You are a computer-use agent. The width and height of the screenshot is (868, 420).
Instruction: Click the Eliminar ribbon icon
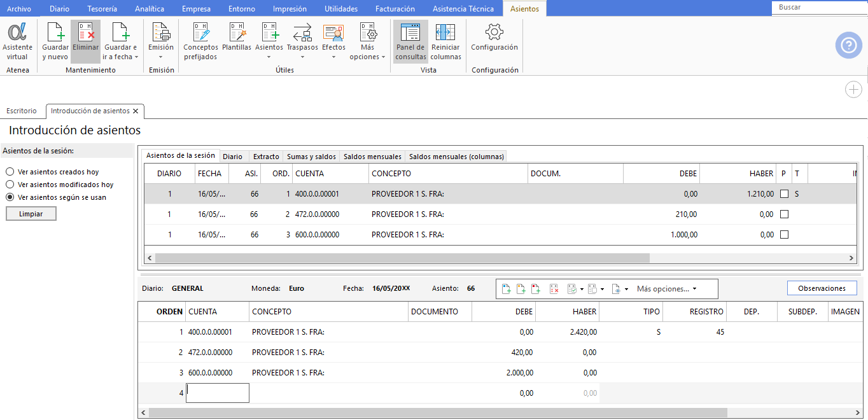click(85, 42)
